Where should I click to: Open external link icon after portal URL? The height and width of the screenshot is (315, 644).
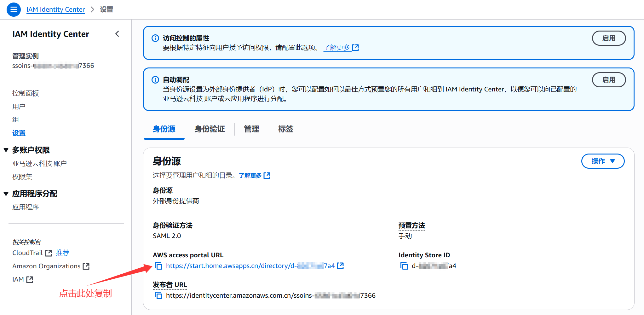tap(340, 266)
